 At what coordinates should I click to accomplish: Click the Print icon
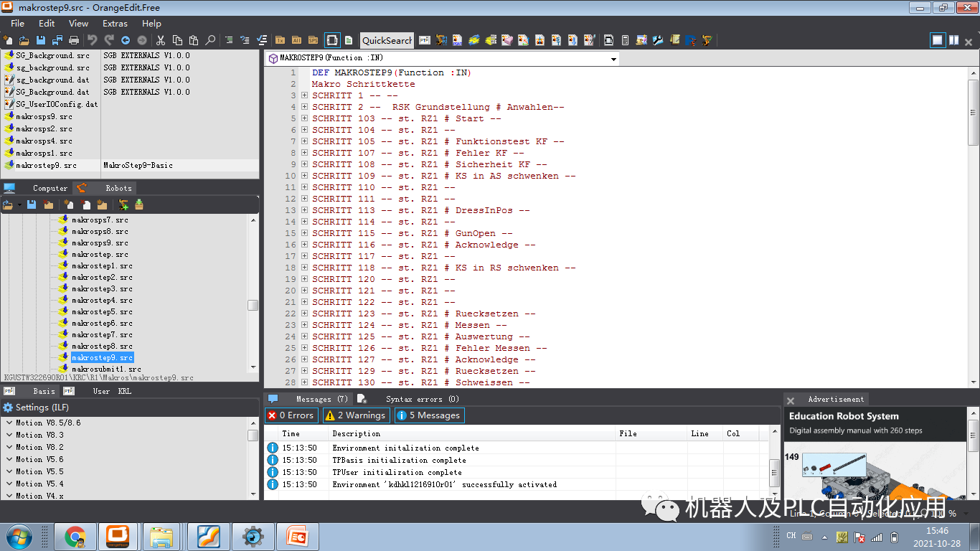point(74,40)
